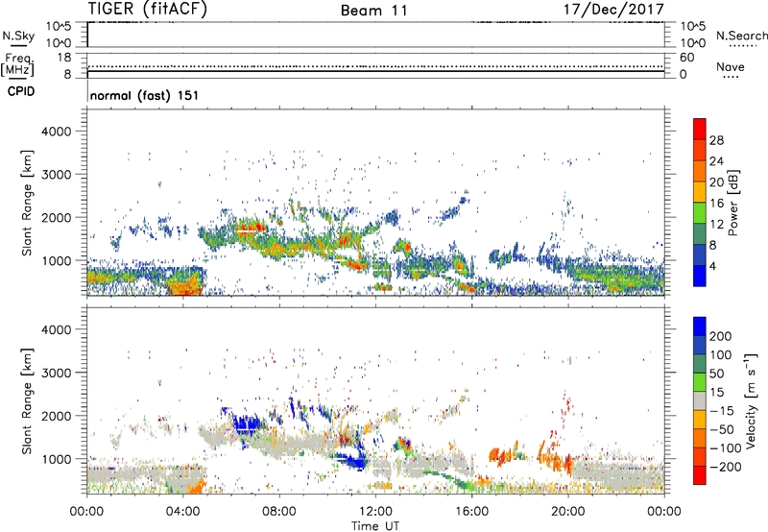Click the '28' value on power color bar
The image size is (768, 532).
tap(716, 140)
